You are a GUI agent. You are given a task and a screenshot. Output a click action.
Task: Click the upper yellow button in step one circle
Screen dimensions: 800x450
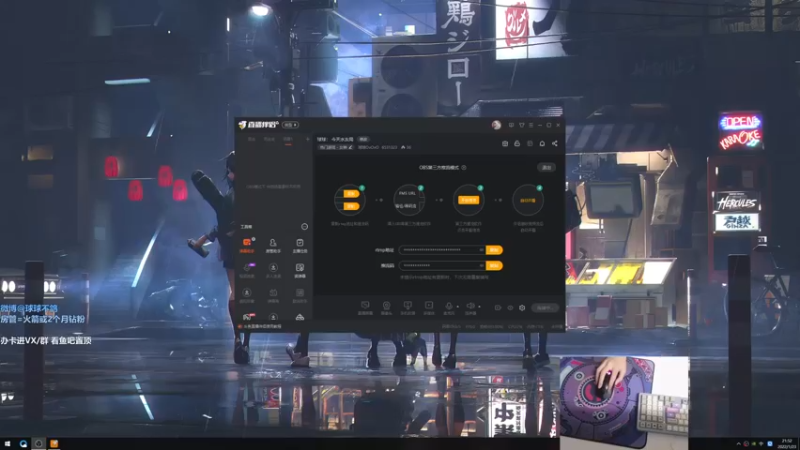click(351, 193)
